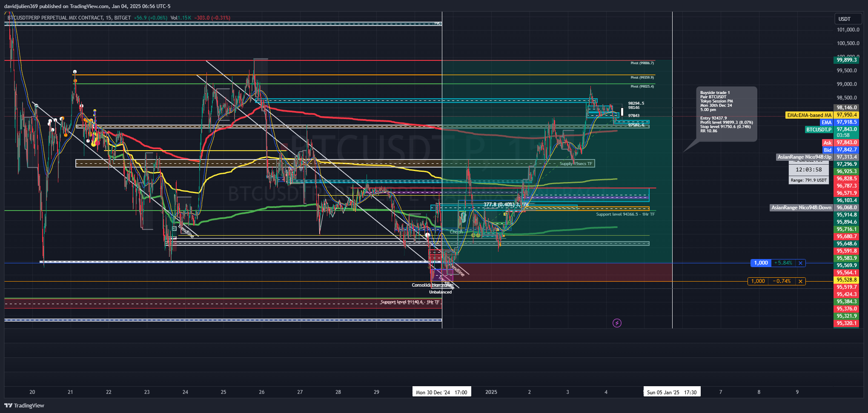Click the Pivot (99359.9) label
The height and width of the screenshot is (413, 868).
[642, 77]
